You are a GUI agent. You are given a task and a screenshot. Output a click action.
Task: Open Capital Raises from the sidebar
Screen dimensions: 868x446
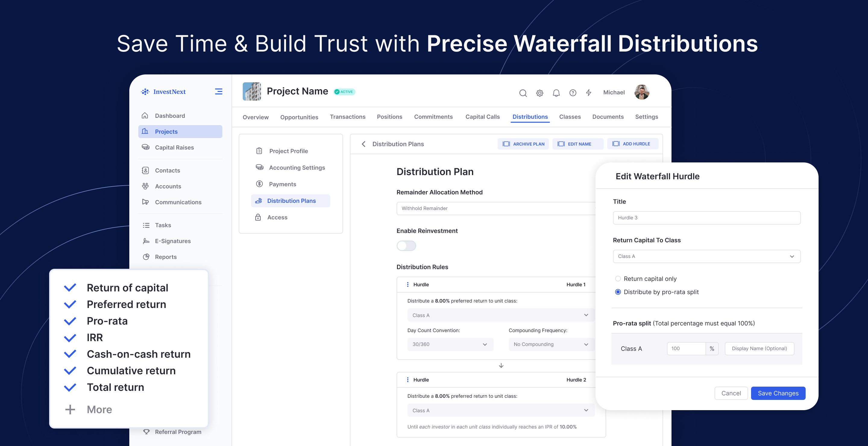[174, 147]
